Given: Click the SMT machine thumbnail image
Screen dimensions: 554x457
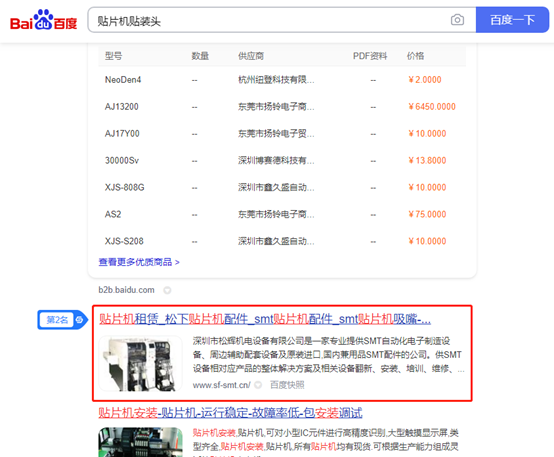Looking at the screenshot, I should 140,363.
